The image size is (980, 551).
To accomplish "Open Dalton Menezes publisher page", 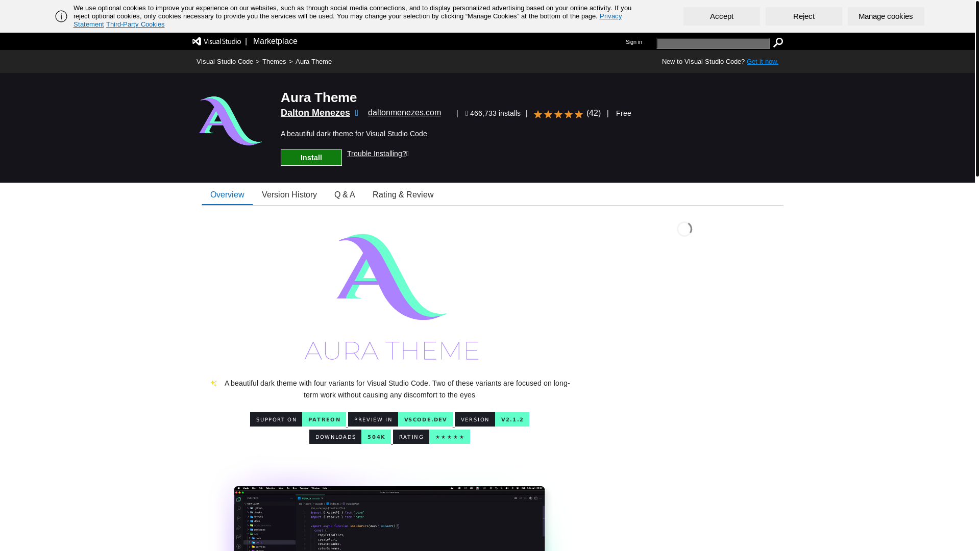I will pyautogui.click(x=315, y=113).
